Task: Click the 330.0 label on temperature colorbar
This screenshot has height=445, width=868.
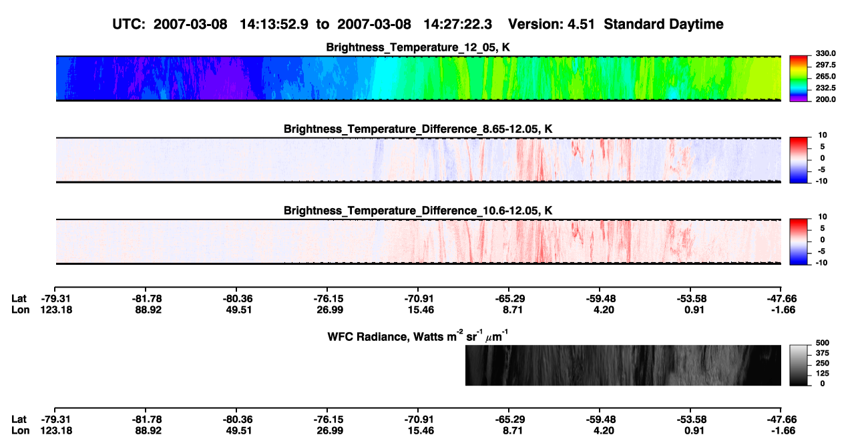Action: click(x=826, y=54)
